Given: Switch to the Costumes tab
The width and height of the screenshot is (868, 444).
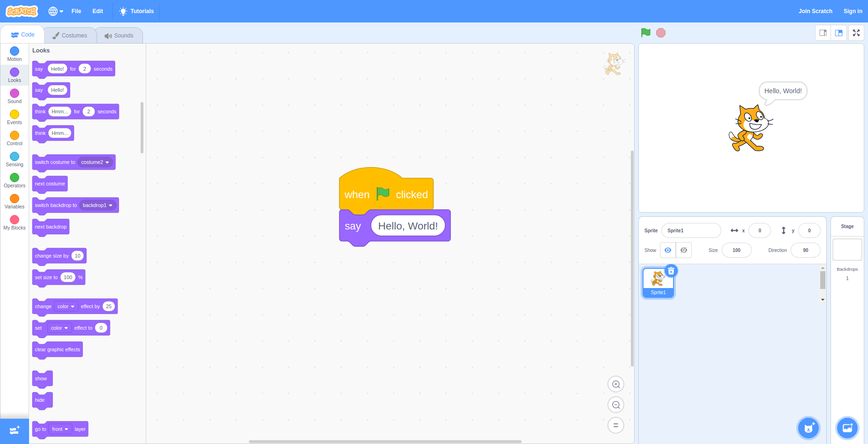Looking at the screenshot, I should pyautogui.click(x=70, y=36).
